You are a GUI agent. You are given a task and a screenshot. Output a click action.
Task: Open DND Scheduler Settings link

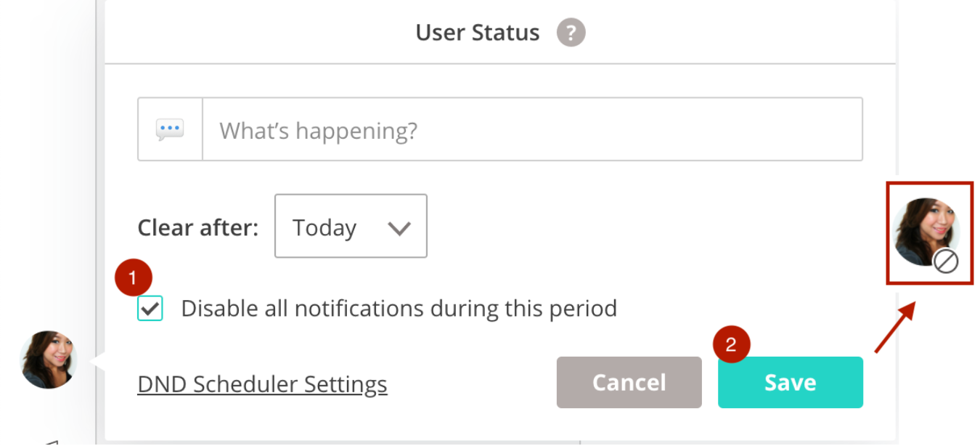[x=262, y=384]
